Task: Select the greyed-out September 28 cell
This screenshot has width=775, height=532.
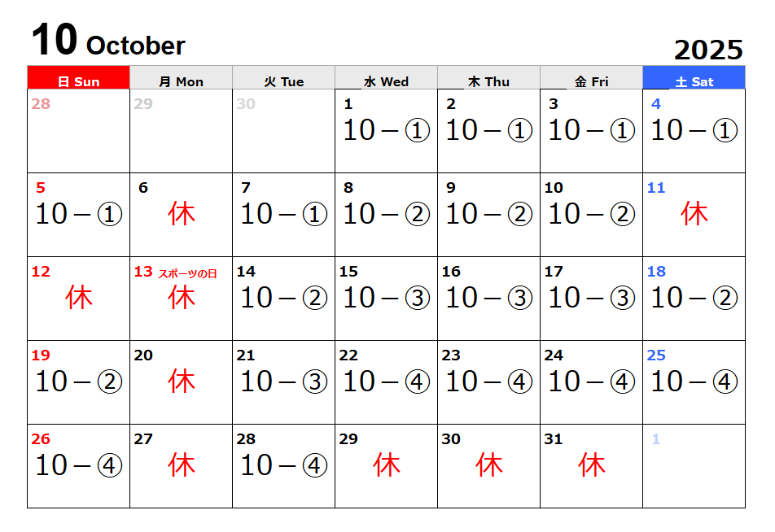Action: point(79,131)
